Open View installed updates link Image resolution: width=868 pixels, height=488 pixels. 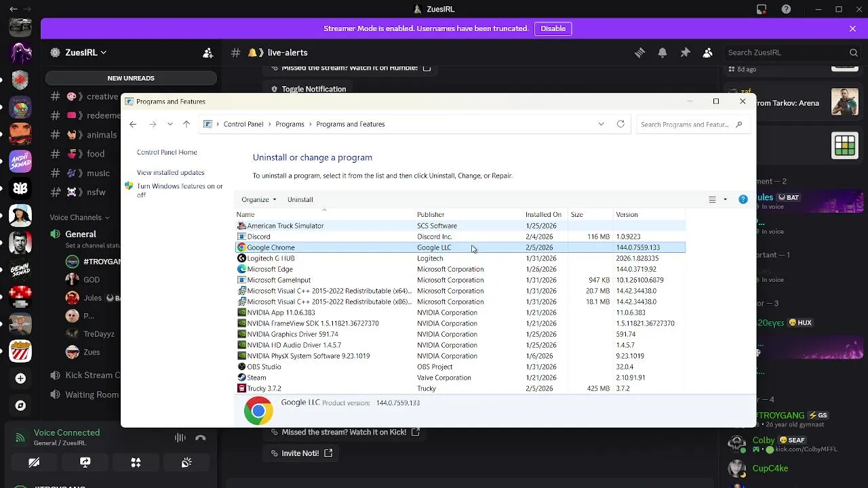[170, 172]
